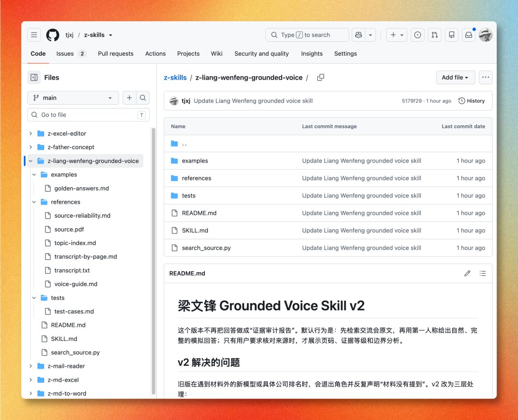Open the main branch selector
The width and height of the screenshot is (518, 420).
pyautogui.click(x=73, y=98)
